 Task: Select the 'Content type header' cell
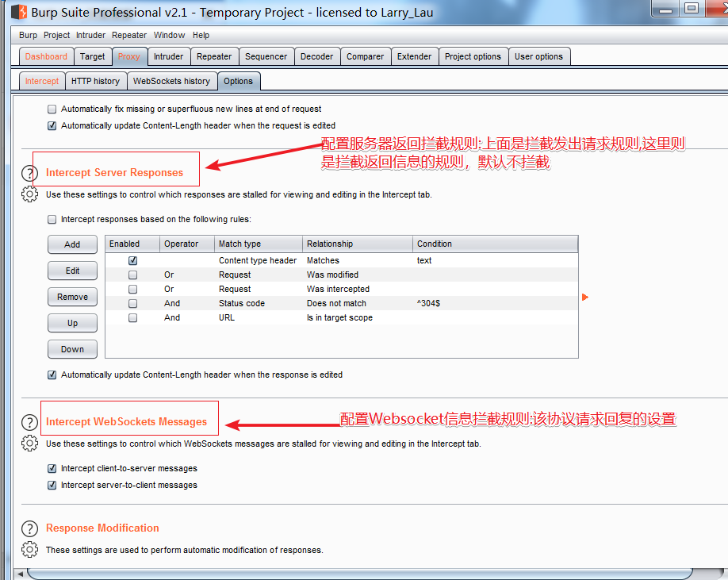(259, 260)
